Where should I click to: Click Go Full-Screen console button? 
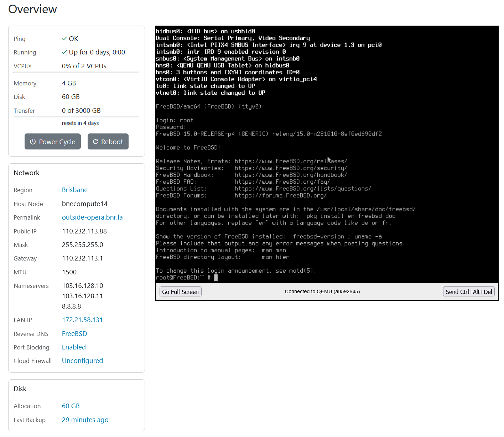(180, 292)
